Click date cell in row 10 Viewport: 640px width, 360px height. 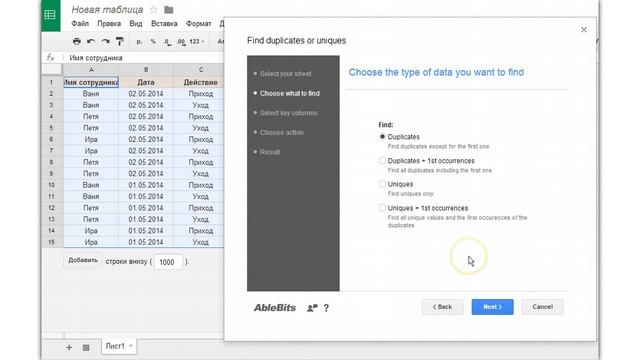(146, 185)
